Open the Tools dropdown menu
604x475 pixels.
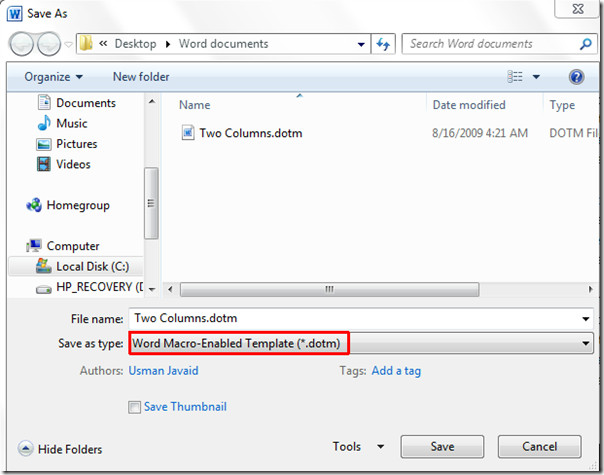point(358,446)
